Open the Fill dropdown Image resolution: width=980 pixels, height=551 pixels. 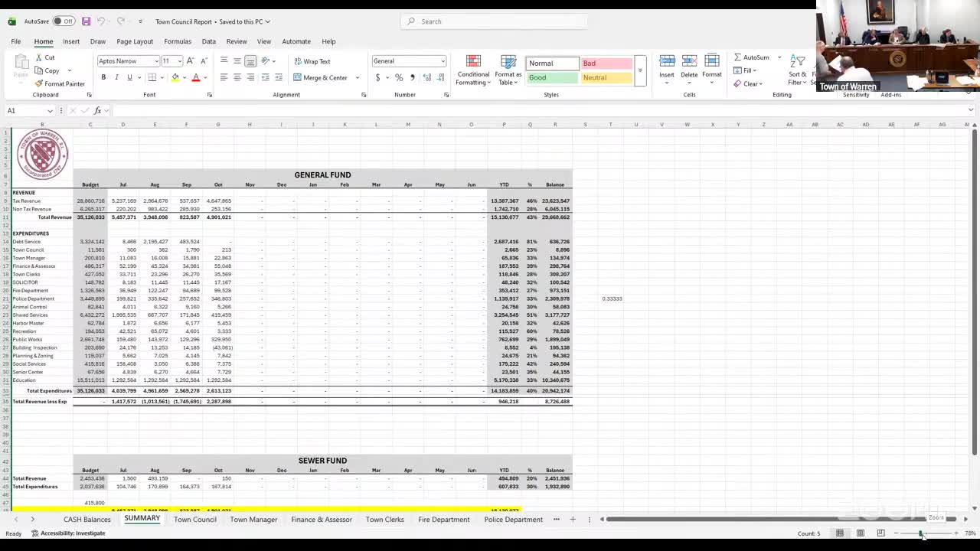click(x=745, y=70)
